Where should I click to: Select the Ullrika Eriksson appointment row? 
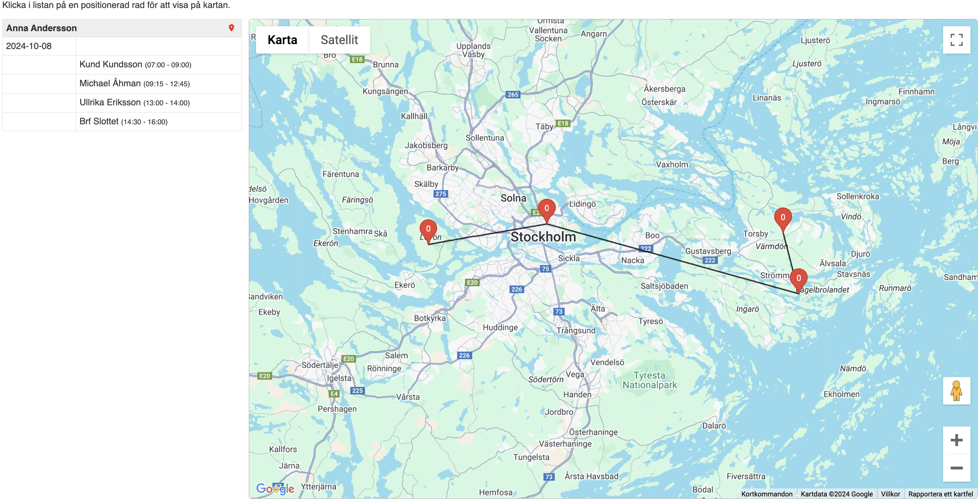tap(122, 103)
